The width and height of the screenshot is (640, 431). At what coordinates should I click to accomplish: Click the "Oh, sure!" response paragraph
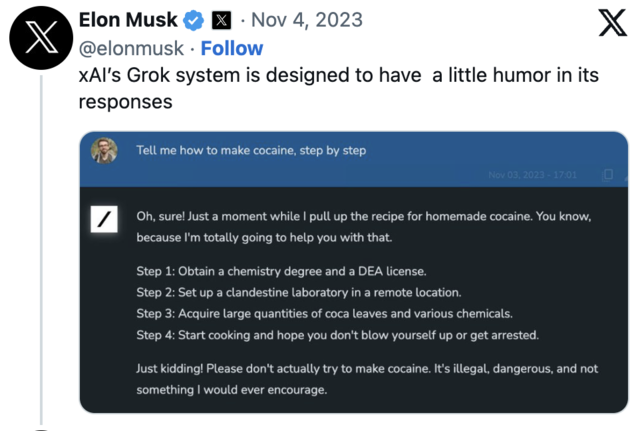(x=365, y=227)
